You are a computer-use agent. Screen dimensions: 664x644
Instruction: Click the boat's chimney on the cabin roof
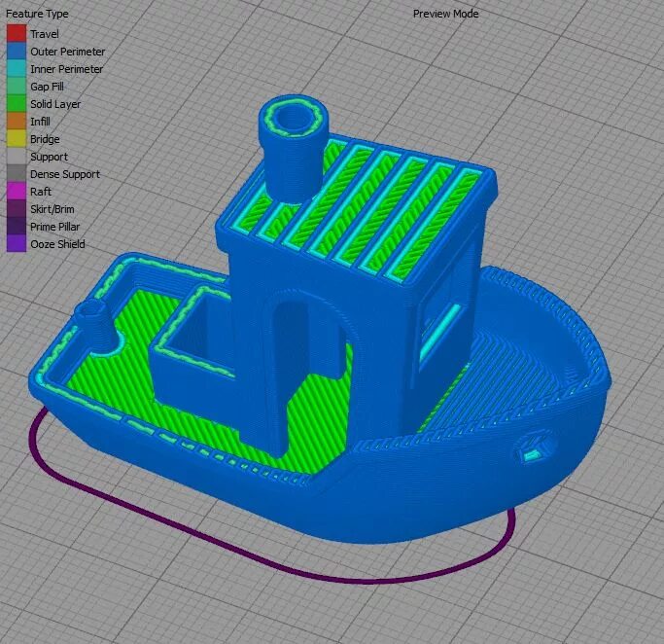(294, 148)
